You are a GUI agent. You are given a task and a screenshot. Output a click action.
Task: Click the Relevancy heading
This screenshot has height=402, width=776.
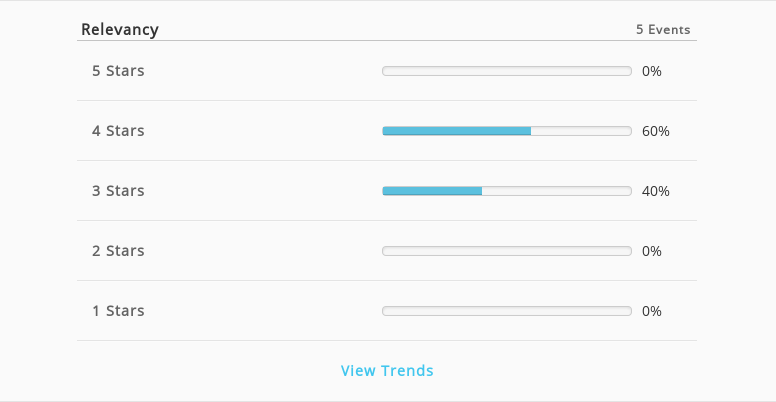click(x=120, y=29)
